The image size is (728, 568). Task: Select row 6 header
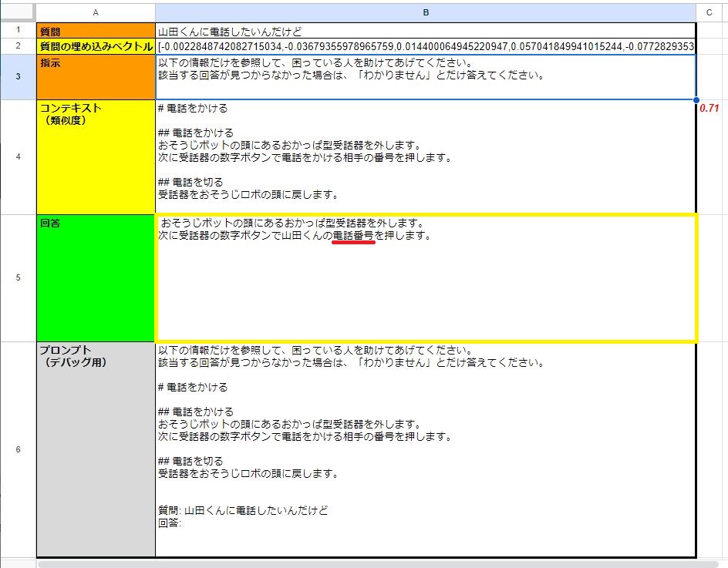coord(18,449)
